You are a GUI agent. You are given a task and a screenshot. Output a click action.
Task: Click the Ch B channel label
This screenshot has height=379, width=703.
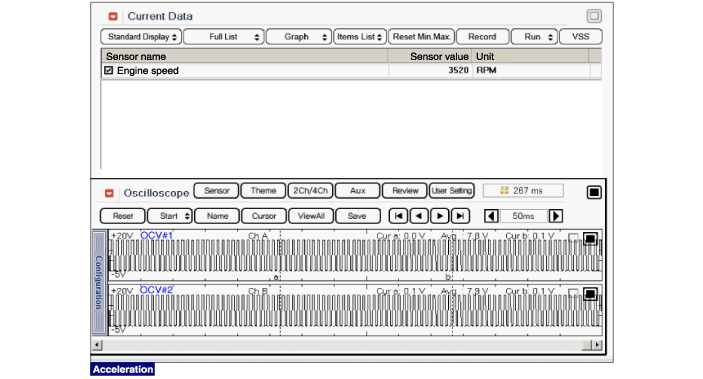point(258,291)
